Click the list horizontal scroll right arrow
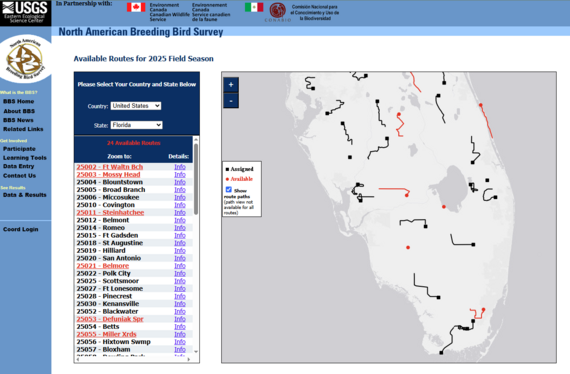 point(188,359)
